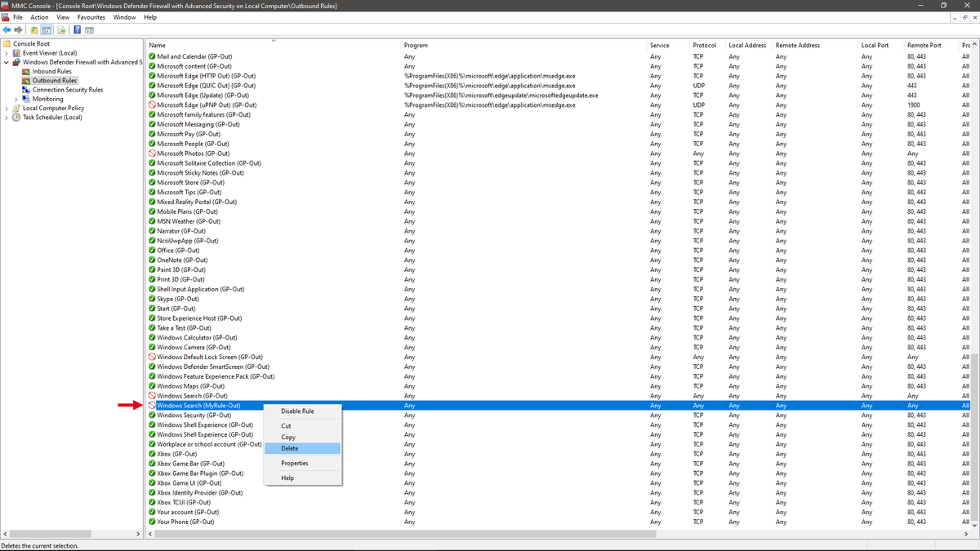Screen dimensions: 980x551
Task: Open Help via the blue question-mark icon
Action: point(78,29)
